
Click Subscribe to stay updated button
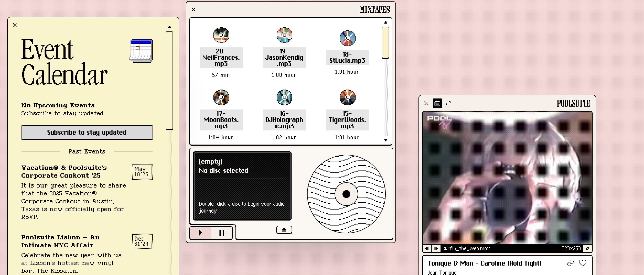coord(87,132)
